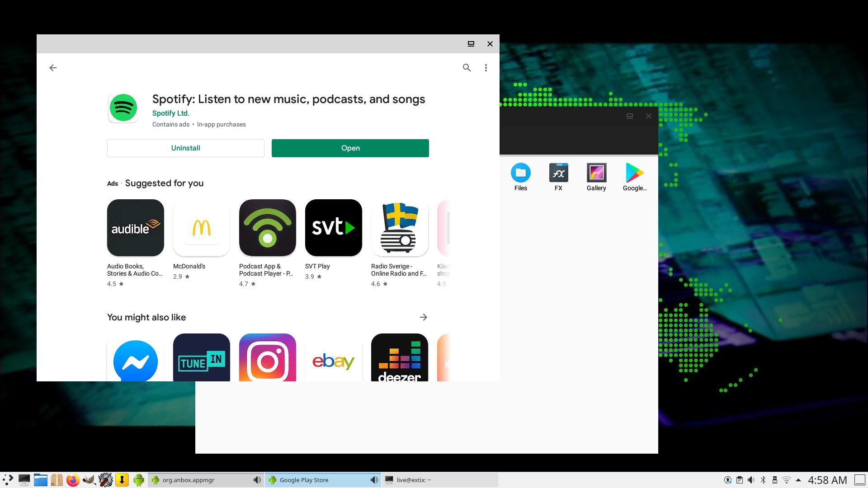
Task: Open Bluetooth settings in system tray
Action: [x=763, y=480]
